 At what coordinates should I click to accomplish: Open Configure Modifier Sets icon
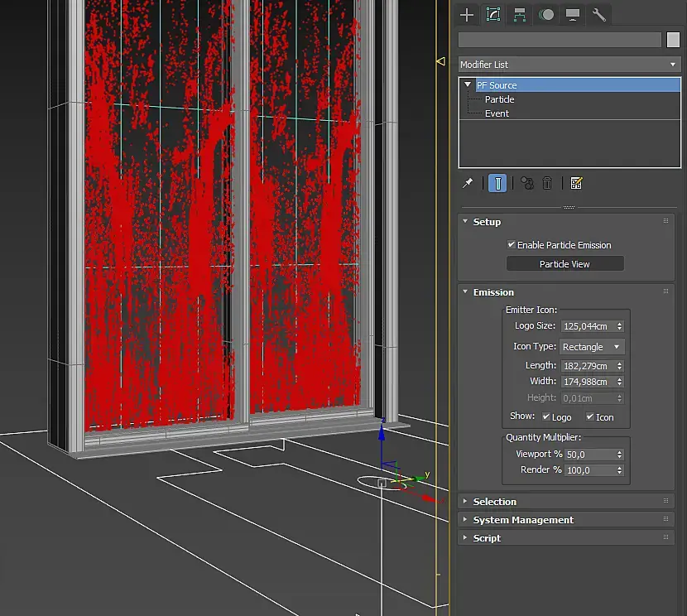coord(577,183)
